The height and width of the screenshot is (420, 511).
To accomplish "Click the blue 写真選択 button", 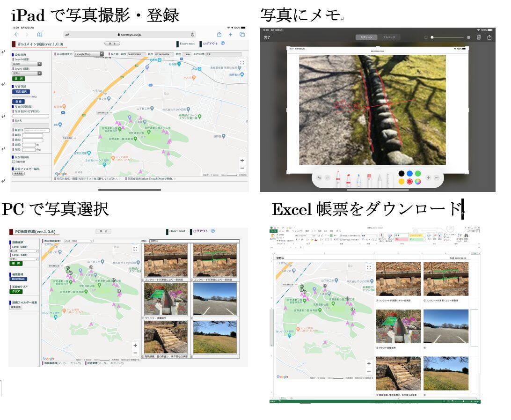I will [x=21, y=92].
